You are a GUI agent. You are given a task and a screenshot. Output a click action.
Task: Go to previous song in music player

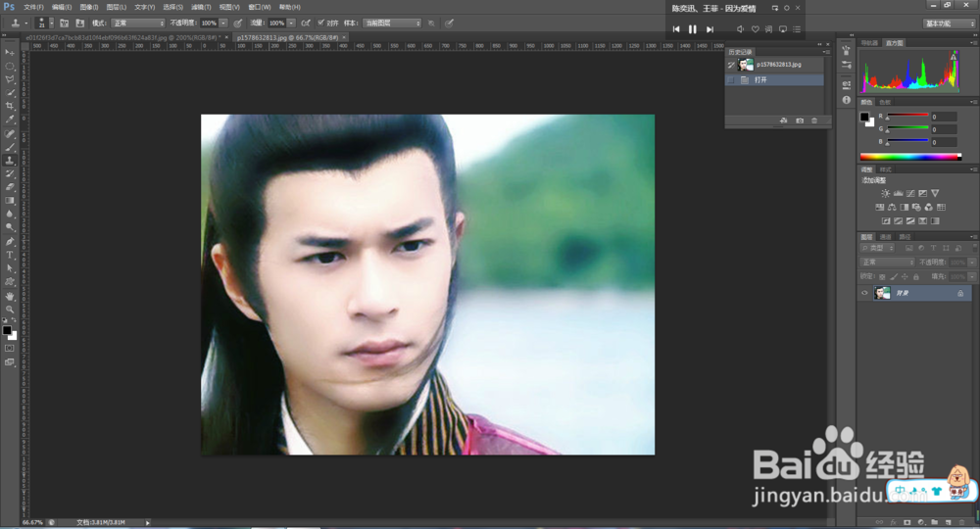pyautogui.click(x=675, y=29)
